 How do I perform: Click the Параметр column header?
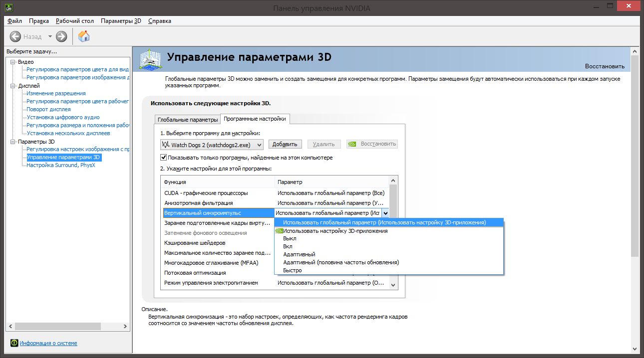[331, 182]
